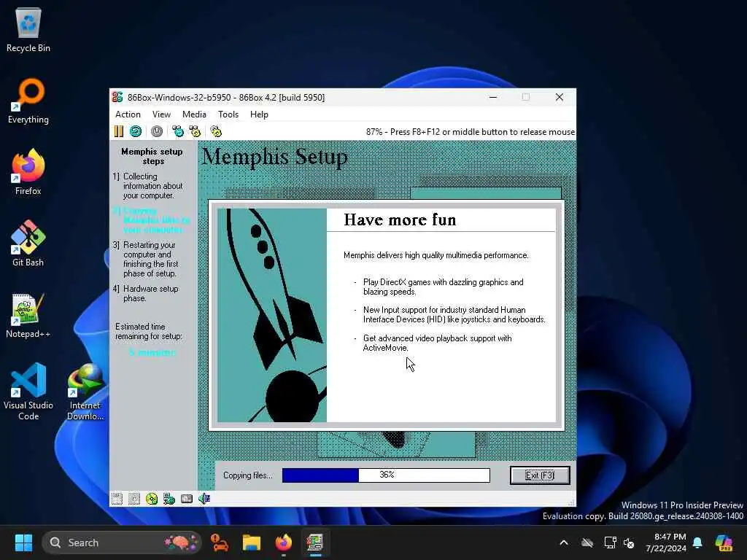Image resolution: width=747 pixels, height=560 pixels.
Task: Click the taskbar Search box
Action: 122,542
